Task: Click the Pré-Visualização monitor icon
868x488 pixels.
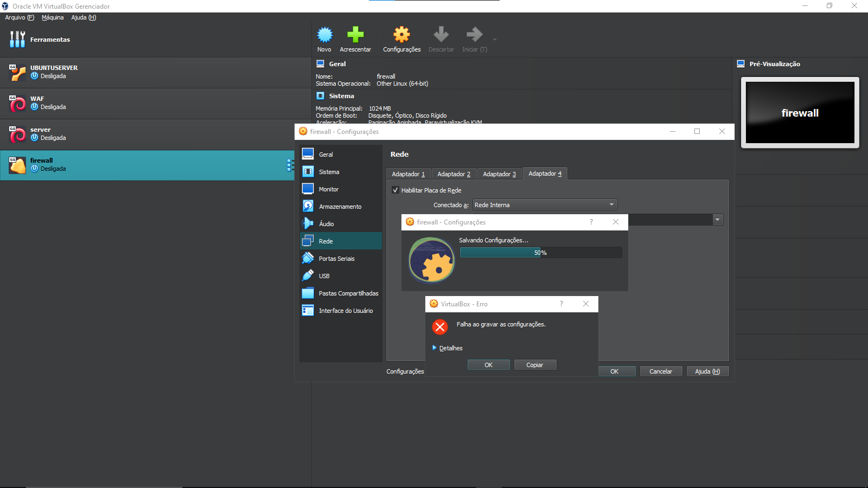Action: [741, 63]
